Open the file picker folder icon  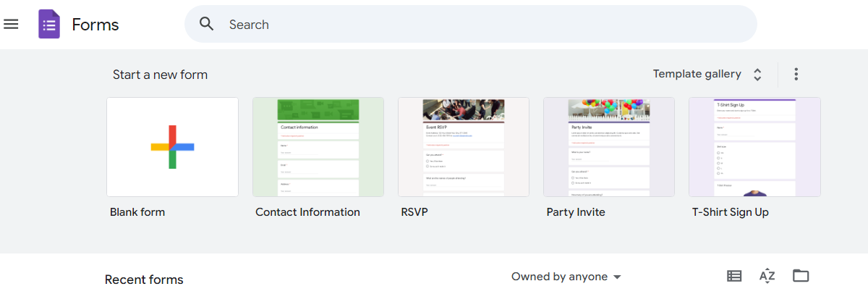pos(801,276)
